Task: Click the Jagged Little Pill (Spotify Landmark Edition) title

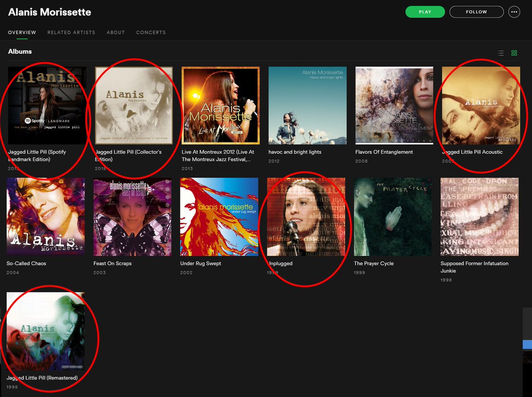Action: coord(37,156)
